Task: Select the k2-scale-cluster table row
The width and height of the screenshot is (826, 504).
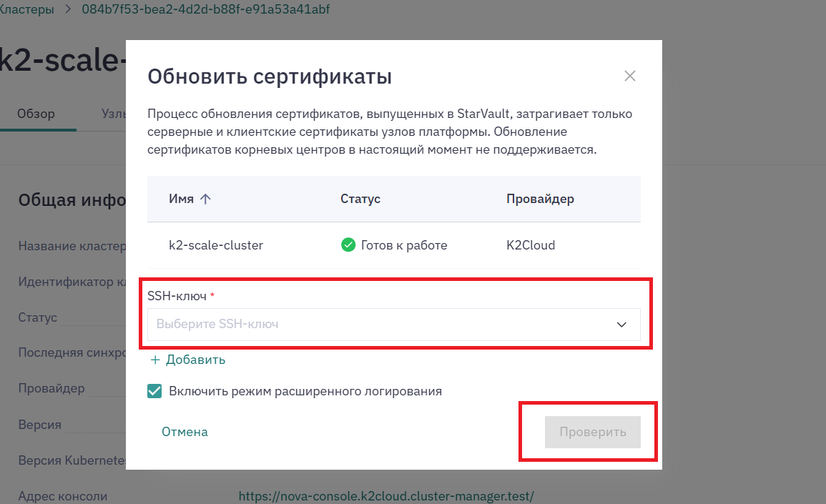Action: tap(393, 245)
